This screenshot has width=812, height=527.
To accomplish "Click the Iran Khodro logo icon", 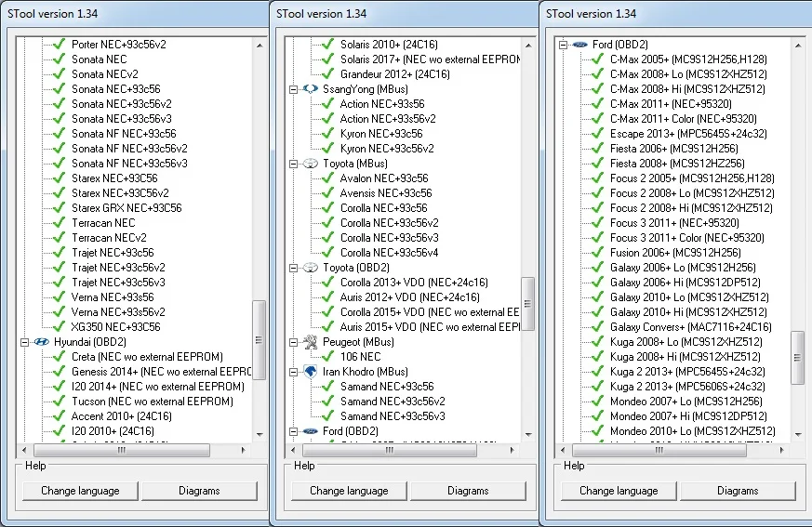I will 310,372.
